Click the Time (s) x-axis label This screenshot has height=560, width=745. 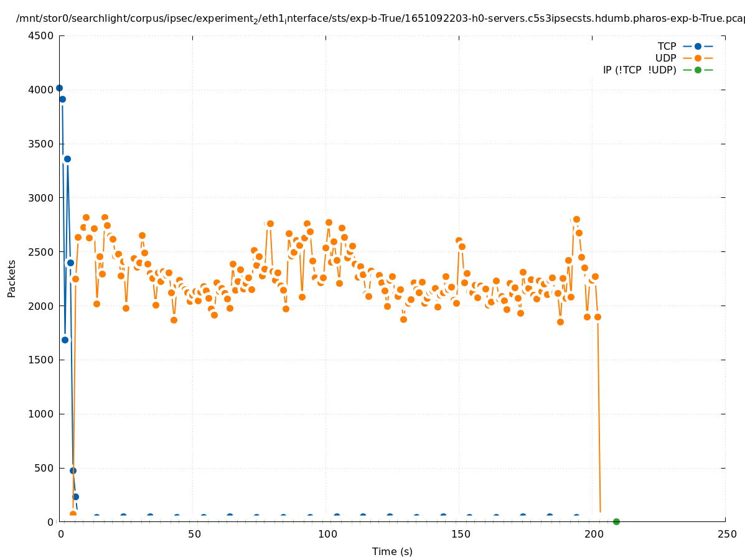point(392,551)
